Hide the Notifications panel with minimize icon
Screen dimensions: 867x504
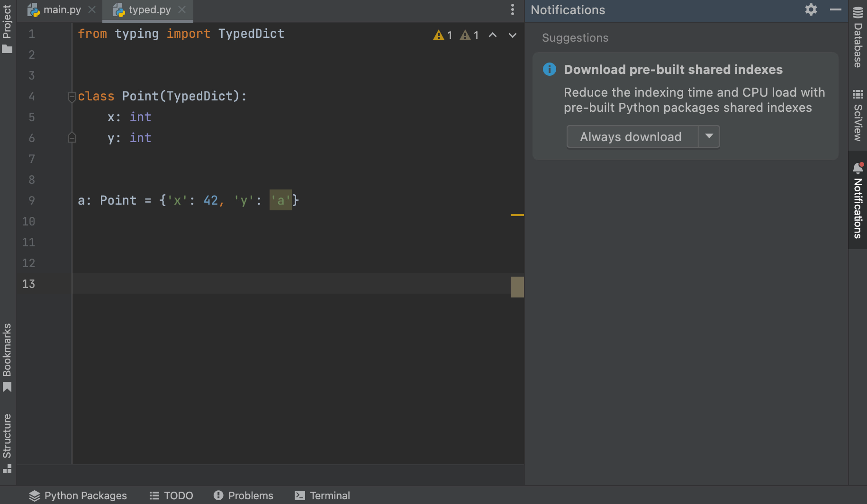835,9
